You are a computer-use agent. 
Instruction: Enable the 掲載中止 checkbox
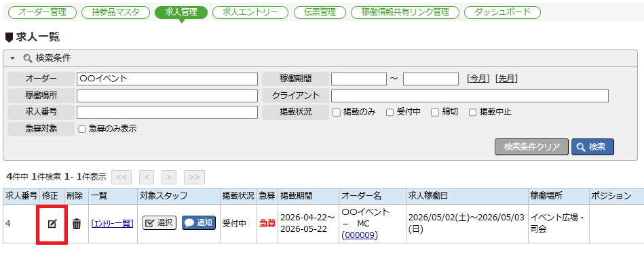(473, 113)
